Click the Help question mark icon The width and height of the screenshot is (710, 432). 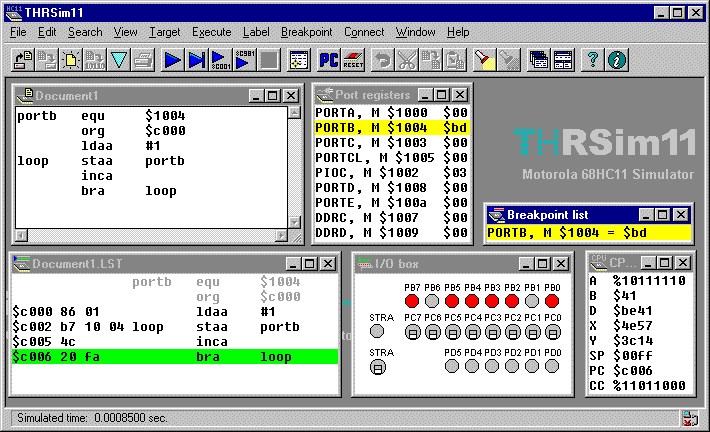pyautogui.click(x=592, y=60)
